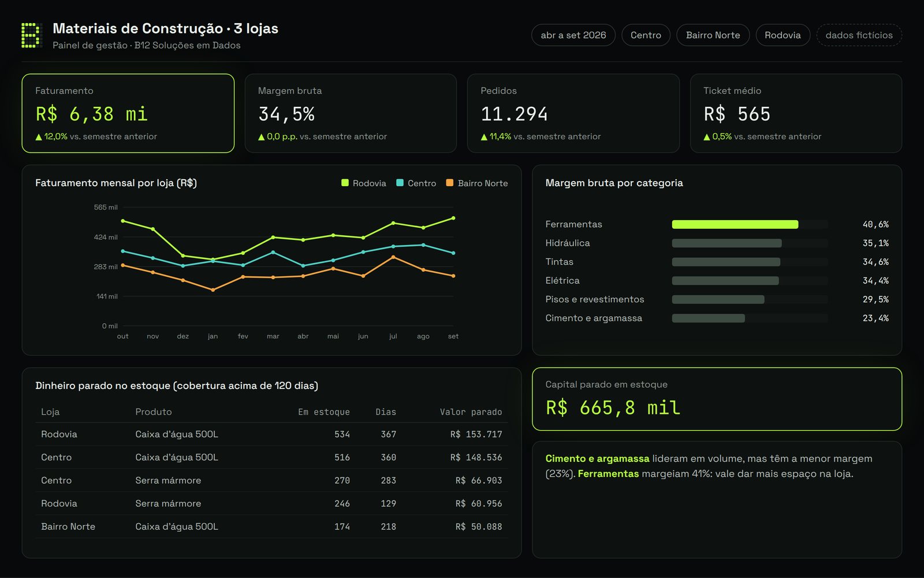The height and width of the screenshot is (578, 924).
Task: Click the '565 mil' y-axis label
Action: (106, 207)
